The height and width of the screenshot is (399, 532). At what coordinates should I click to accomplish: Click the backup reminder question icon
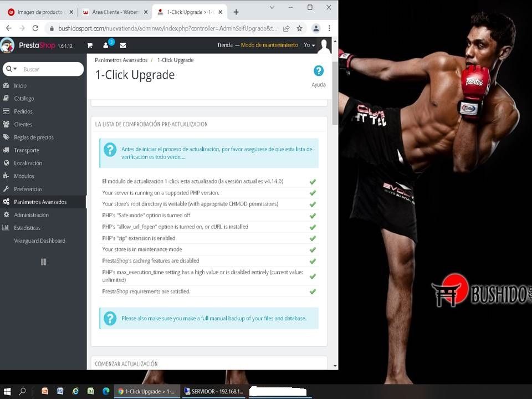click(x=110, y=318)
